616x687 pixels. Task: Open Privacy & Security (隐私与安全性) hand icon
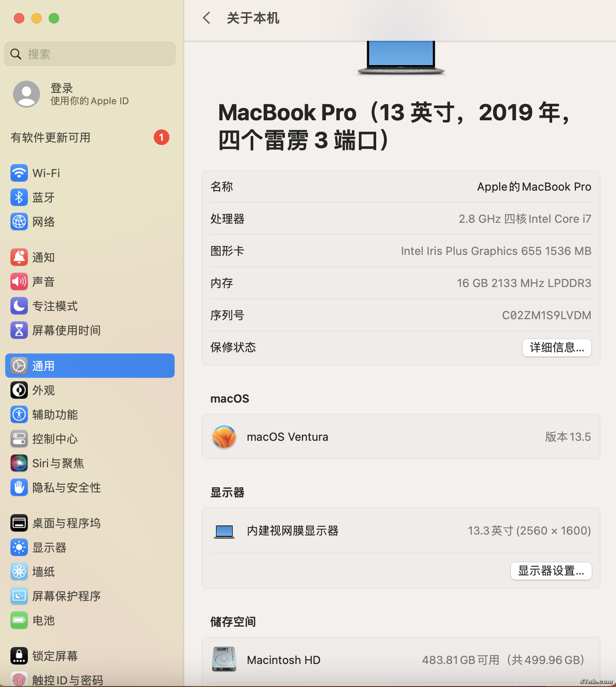pyautogui.click(x=19, y=487)
